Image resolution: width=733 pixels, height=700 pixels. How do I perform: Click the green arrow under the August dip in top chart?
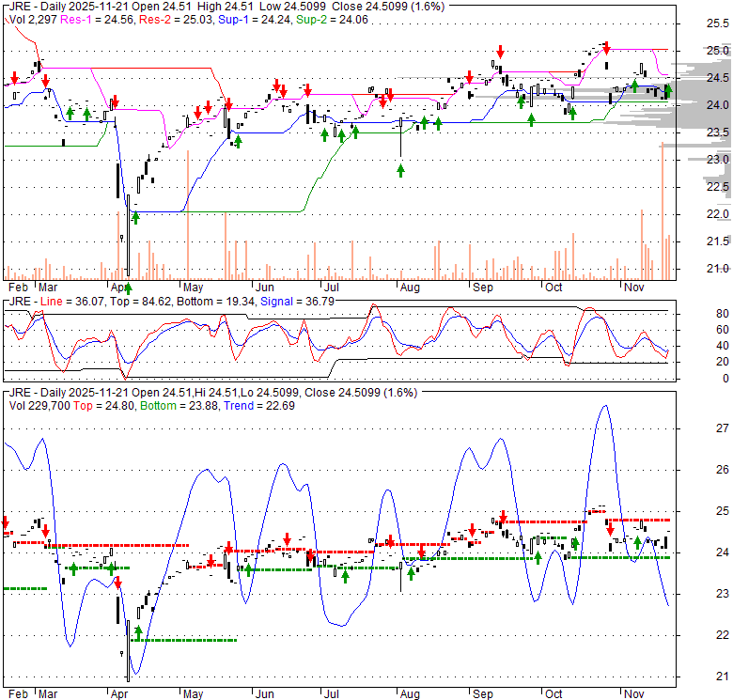tap(401, 170)
